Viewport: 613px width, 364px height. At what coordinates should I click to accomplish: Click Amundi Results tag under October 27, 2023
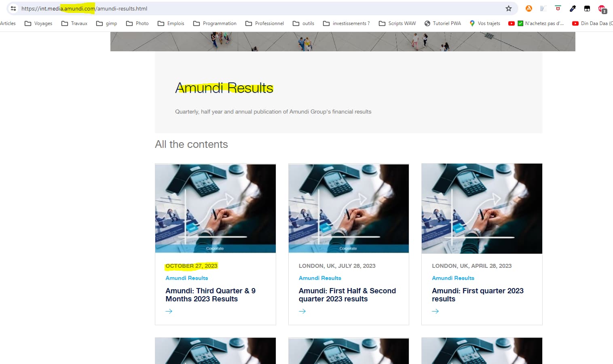(187, 278)
